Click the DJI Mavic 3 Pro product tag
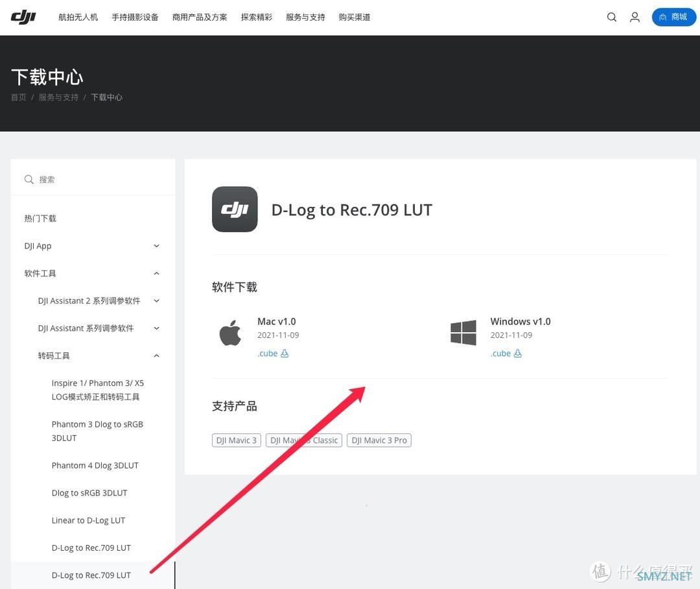700x589 pixels. [x=379, y=440]
